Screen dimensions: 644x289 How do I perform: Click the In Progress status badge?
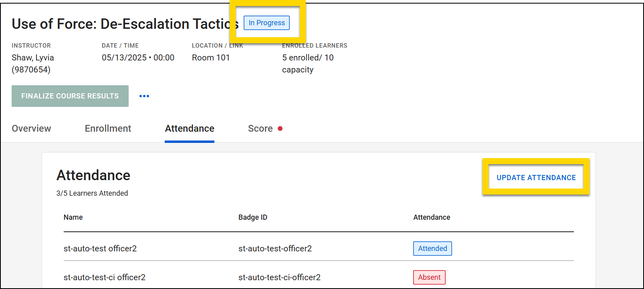point(266,23)
